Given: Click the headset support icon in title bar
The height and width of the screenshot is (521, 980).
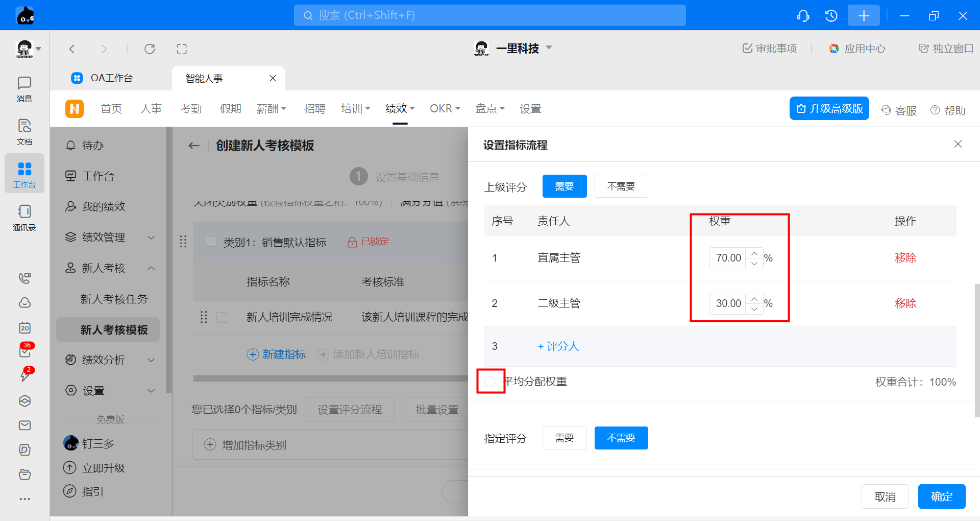Looking at the screenshot, I should (x=803, y=16).
